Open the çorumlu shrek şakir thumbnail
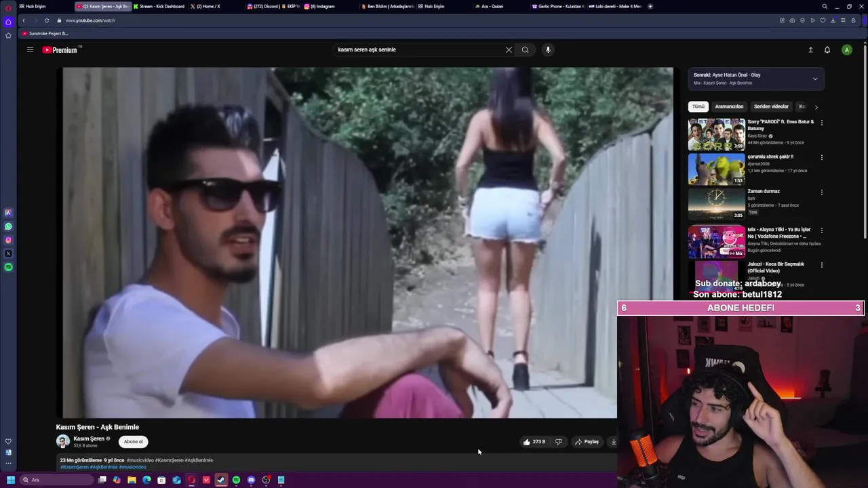868x488 pixels. click(716, 169)
